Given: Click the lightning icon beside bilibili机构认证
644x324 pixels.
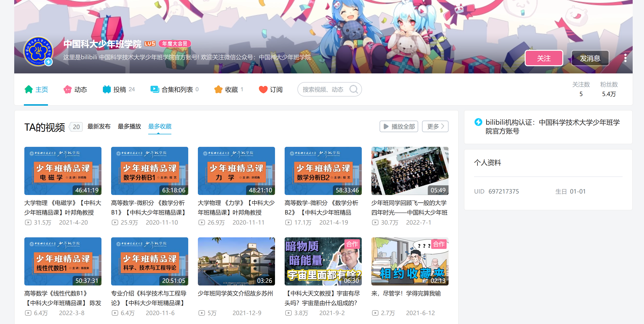Looking at the screenshot, I should click(478, 122).
